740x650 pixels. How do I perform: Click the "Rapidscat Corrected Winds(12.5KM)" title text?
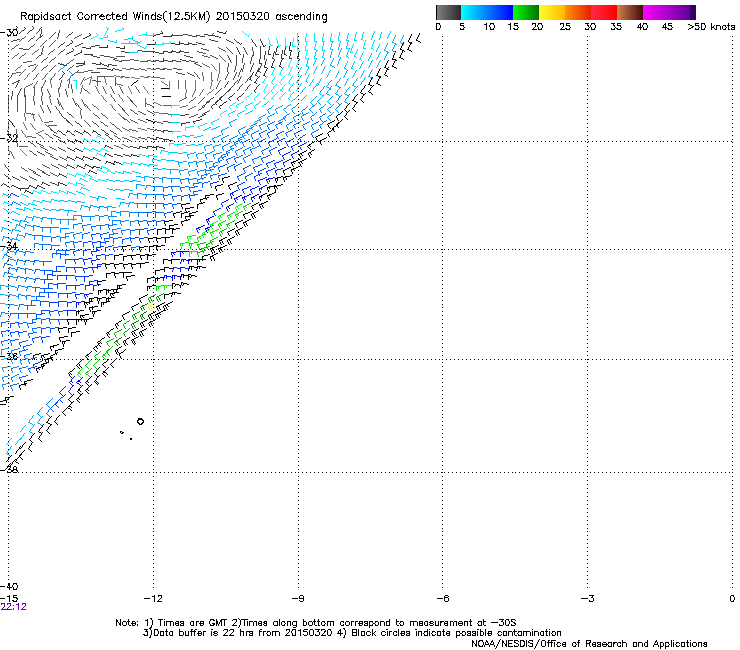(x=115, y=17)
